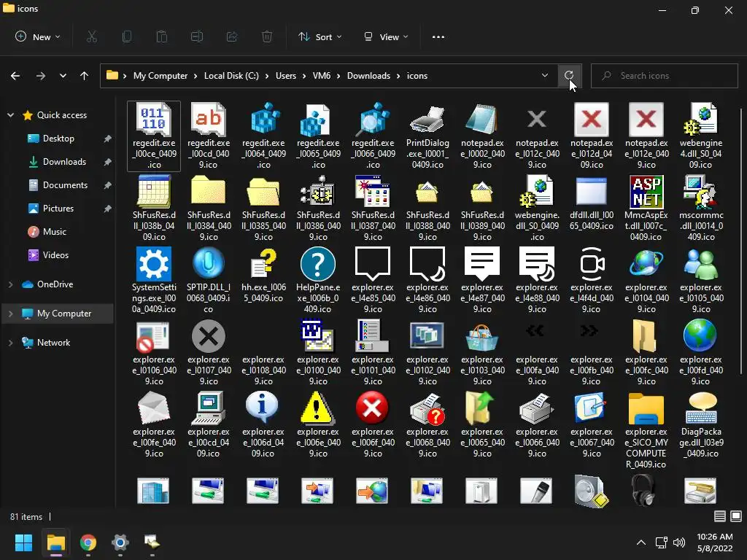The image size is (747, 560).
Task: Open the Windows Start menu
Action: point(23,542)
